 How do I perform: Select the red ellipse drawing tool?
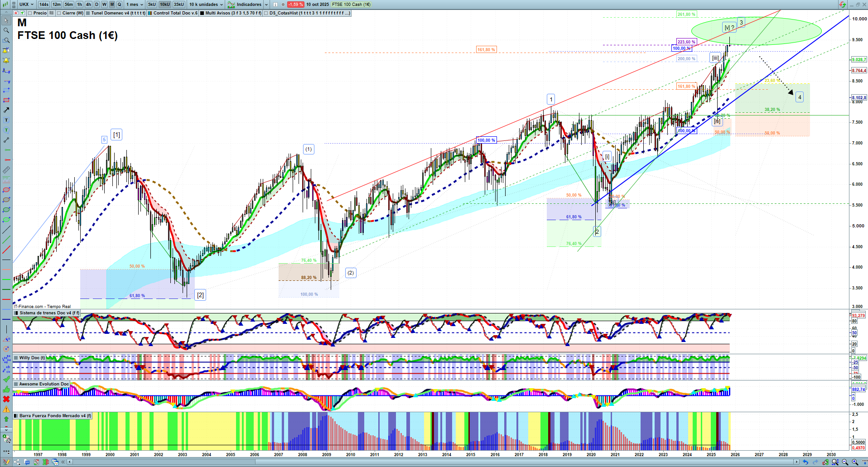click(6, 190)
